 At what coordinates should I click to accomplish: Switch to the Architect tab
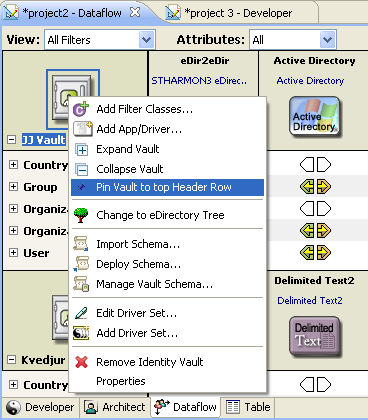point(115,407)
